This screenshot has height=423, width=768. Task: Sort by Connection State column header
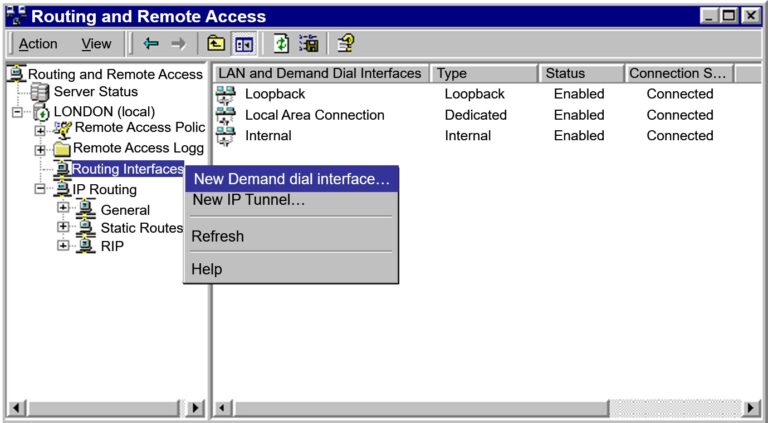(x=679, y=73)
